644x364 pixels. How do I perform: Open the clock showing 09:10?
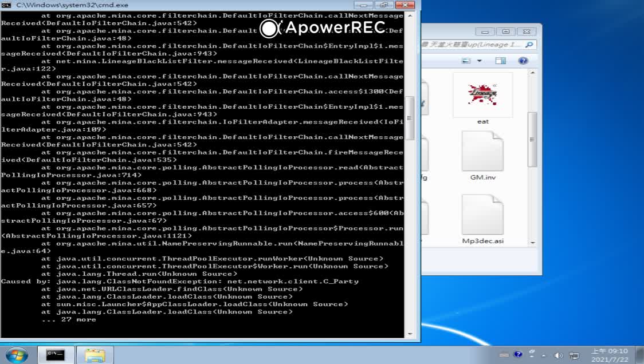pos(610,355)
